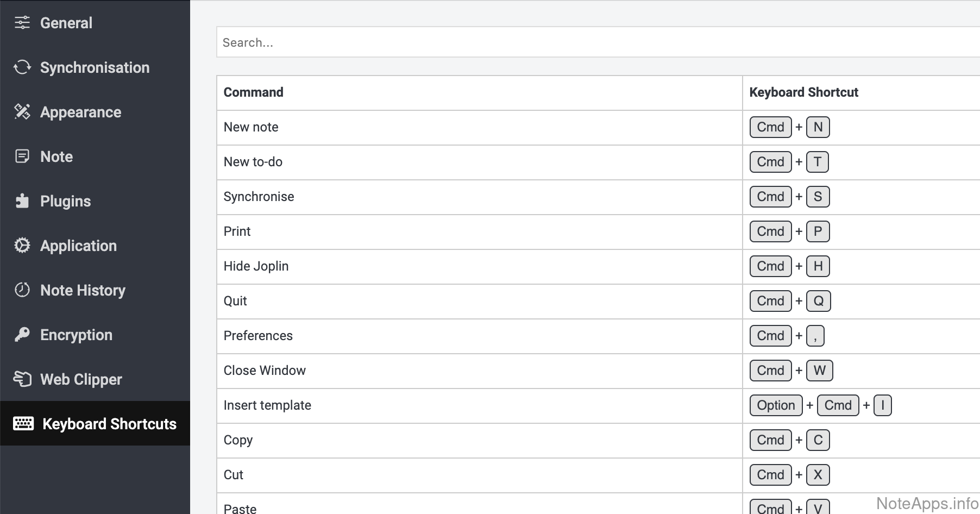Click the Keyboard Shortcuts keyboard icon
980x514 pixels.
point(23,424)
